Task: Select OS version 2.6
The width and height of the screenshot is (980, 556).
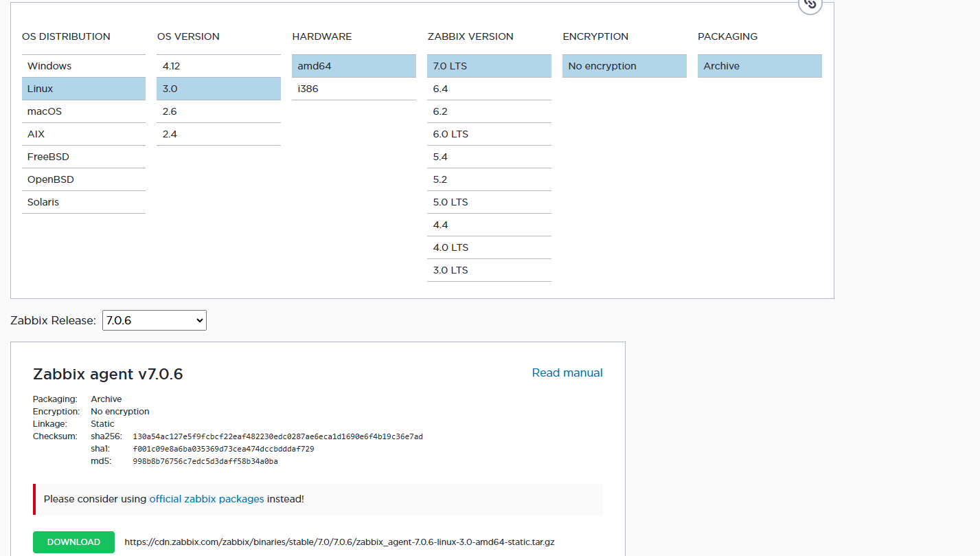Action: click(218, 111)
